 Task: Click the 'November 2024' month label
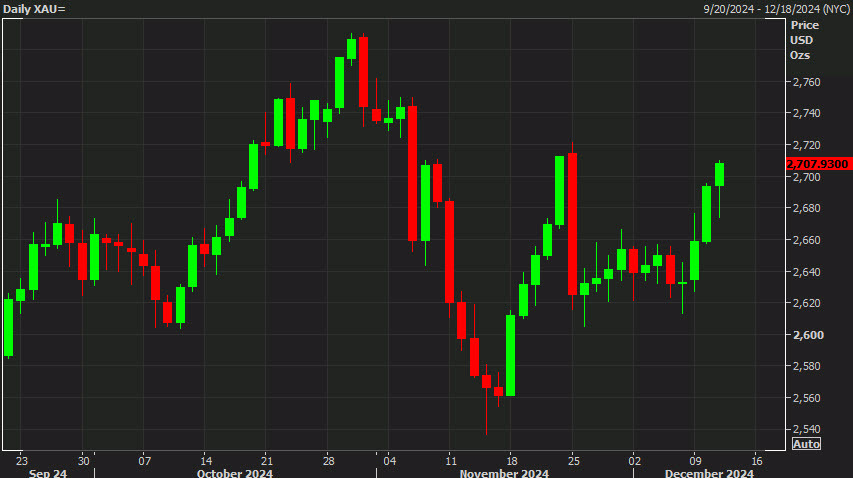(504, 473)
